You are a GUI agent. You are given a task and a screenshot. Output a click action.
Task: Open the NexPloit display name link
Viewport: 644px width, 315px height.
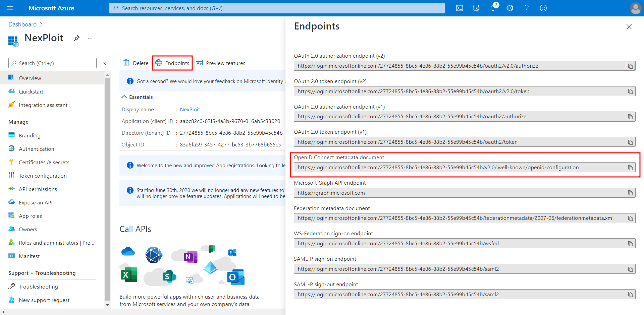tap(190, 109)
